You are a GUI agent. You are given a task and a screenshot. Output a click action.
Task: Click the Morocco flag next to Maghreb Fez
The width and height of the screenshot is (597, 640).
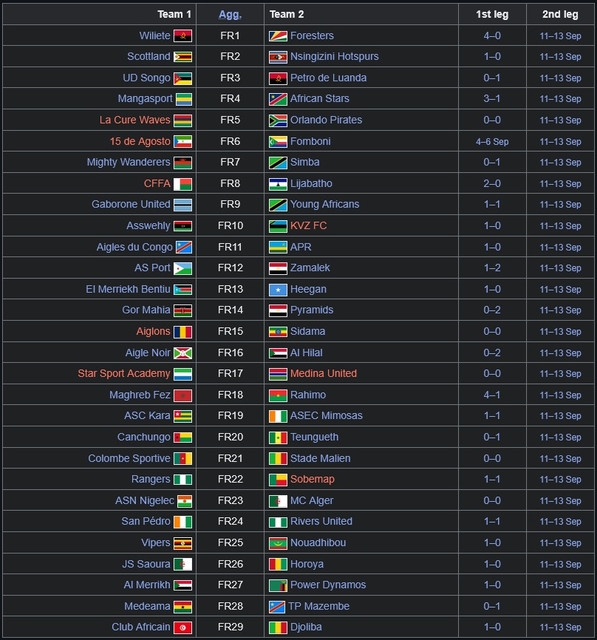click(x=182, y=395)
